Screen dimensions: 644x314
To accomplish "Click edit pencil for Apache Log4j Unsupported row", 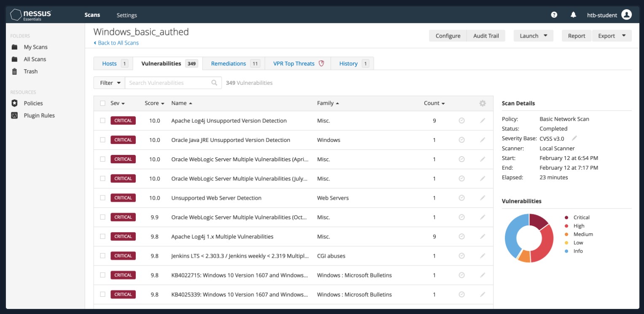I will pyautogui.click(x=483, y=120).
